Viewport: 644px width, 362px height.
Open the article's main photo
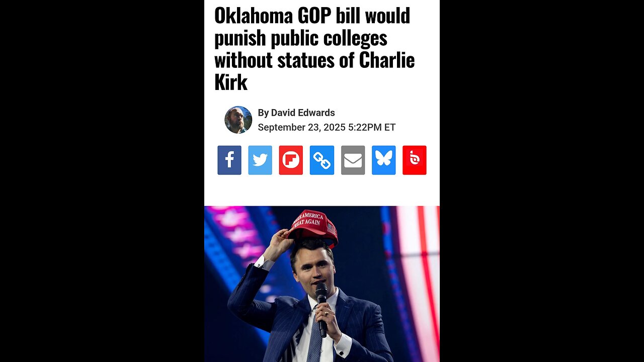click(322, 284)
